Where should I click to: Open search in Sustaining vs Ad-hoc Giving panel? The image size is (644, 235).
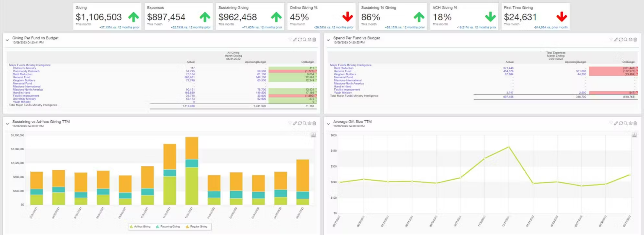[304, 123]
